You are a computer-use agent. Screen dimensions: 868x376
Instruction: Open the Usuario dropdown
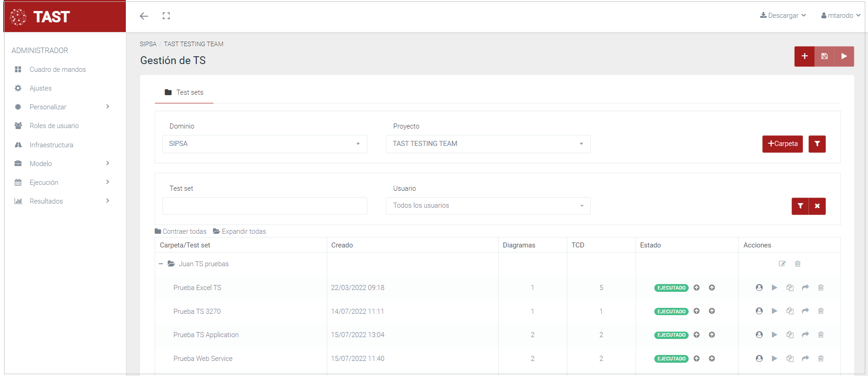click(x=488, y=206)
